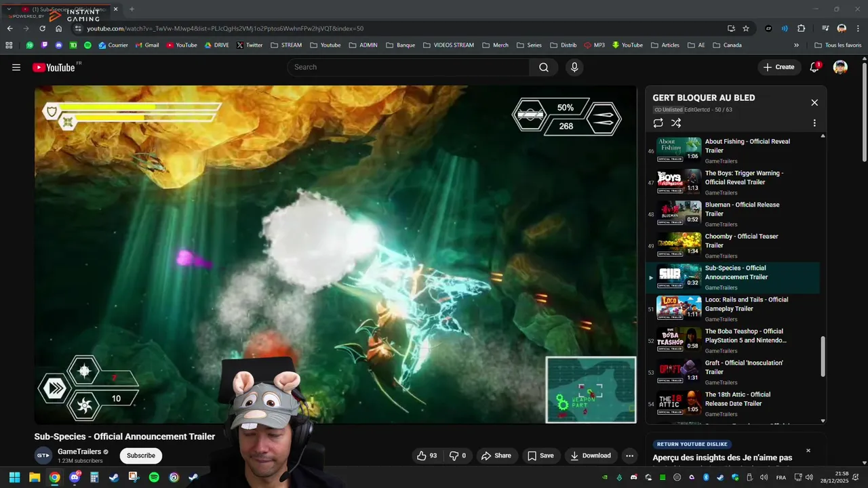Click the GameTrailers channel avatar
The width and height of the screenshot is (868, 488).
[x=43, y=455]
